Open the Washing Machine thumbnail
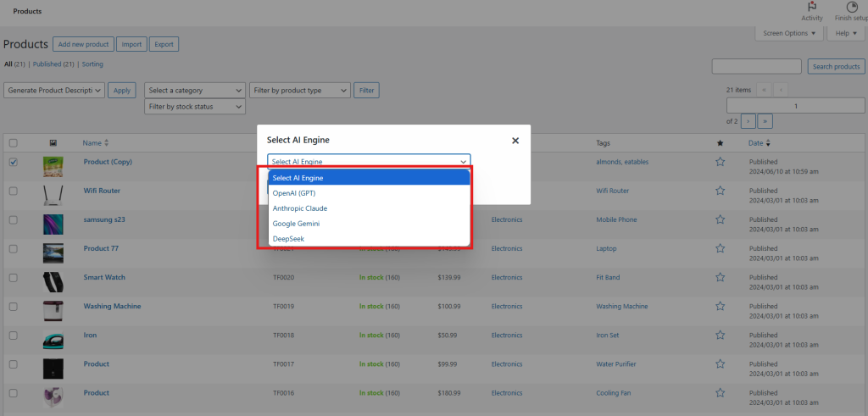The width and height of the screenshot is (868, 416). [x=53, y=310]
